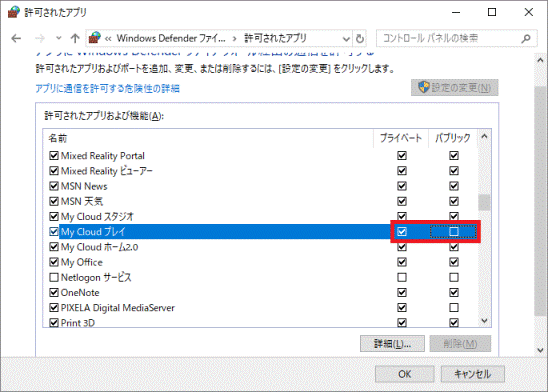Image resolution: width=548 pixels, height=392 pixels.
Task: Toggle Print 3D app checkbox
Action: click(x=54, y=322)
